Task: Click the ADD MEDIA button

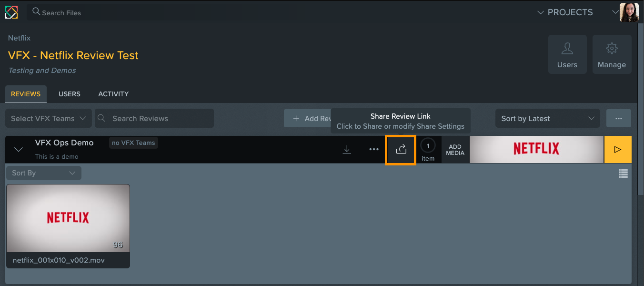Action: [455, 150]
